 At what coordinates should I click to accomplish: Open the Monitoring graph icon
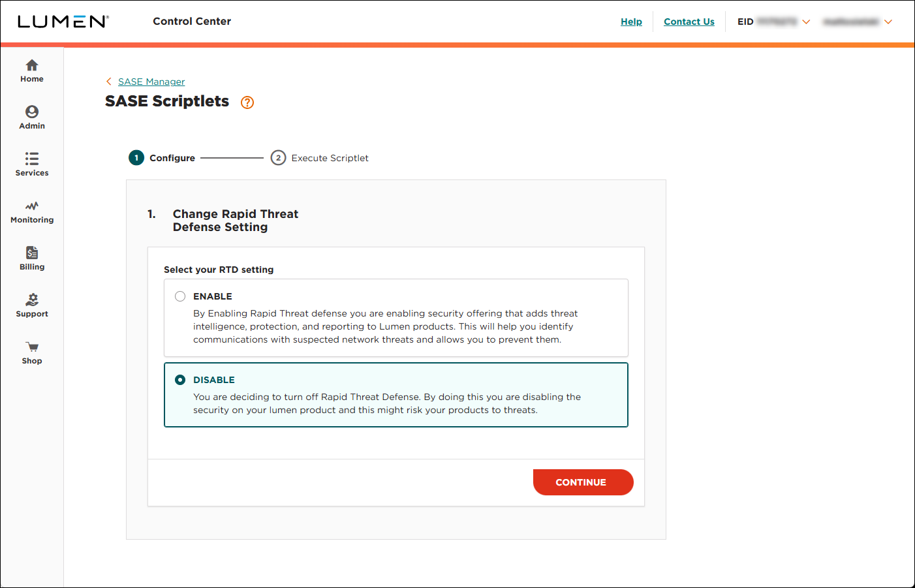pos(32,206)
